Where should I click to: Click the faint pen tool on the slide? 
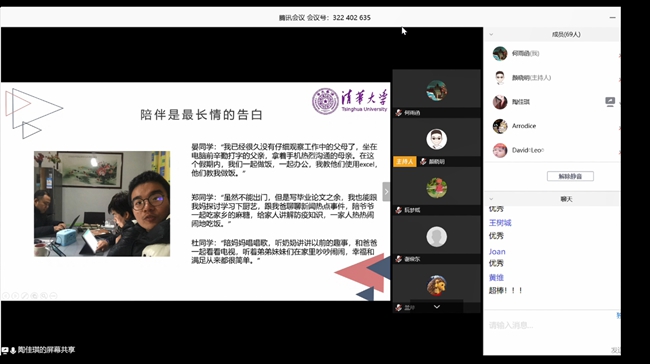[x=25, y=296]
